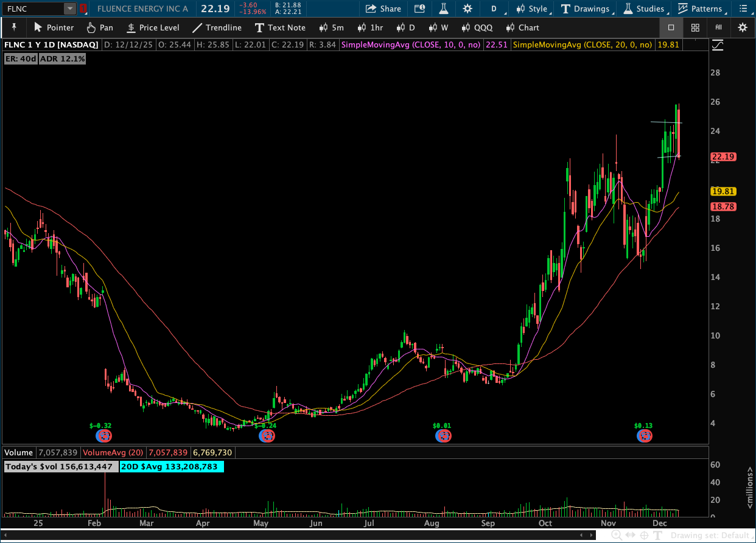The width and height of the screenshot is (756, 543).
Task: Click the red clipboard link icon beside the symbol box
Action: [x=84, y=9]
